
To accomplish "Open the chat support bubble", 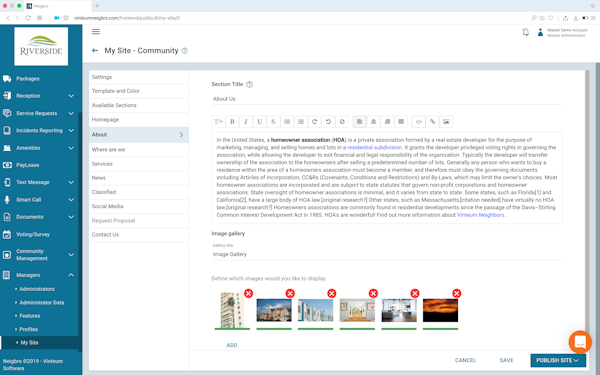I will pyautogui.click(x=580, y=342).
